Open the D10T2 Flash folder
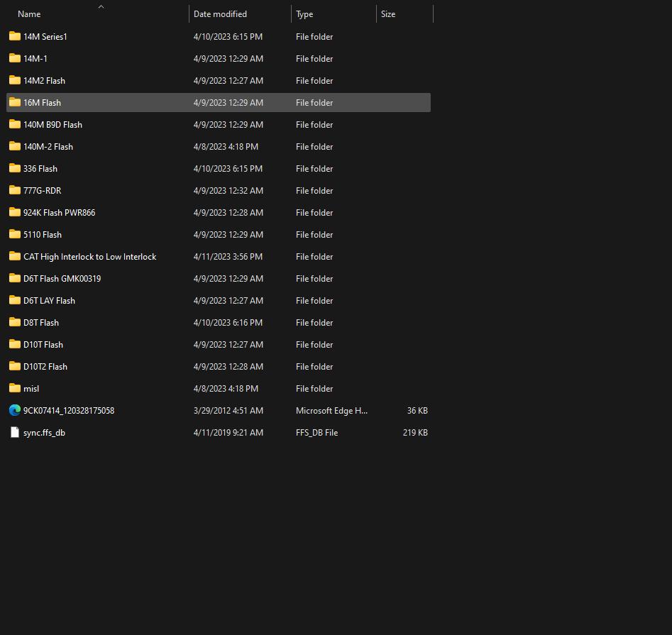The height and width of the screenshot is (635, 672). [45, 366]
